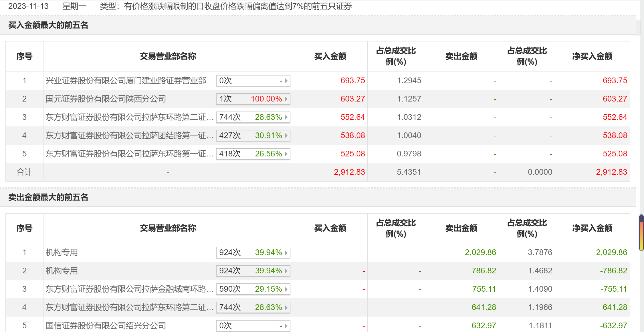
Task: Open 兴业证券厦门建业路证券营业部 link
Action: 126,81
